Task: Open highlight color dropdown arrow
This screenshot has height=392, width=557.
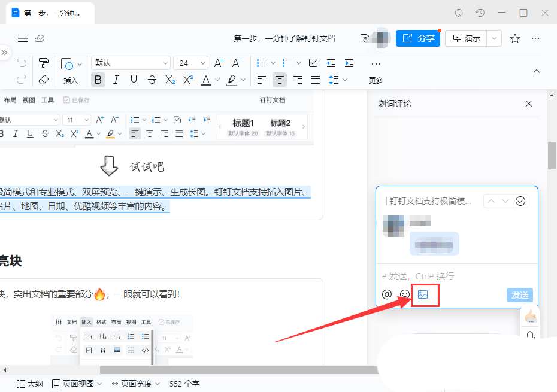Action: [243, 80]
